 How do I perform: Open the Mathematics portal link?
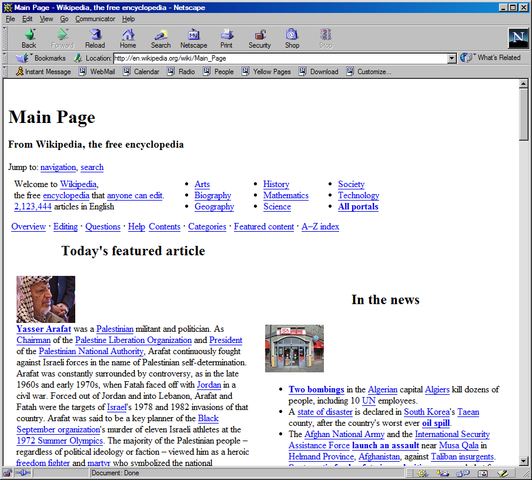point(286,195)
